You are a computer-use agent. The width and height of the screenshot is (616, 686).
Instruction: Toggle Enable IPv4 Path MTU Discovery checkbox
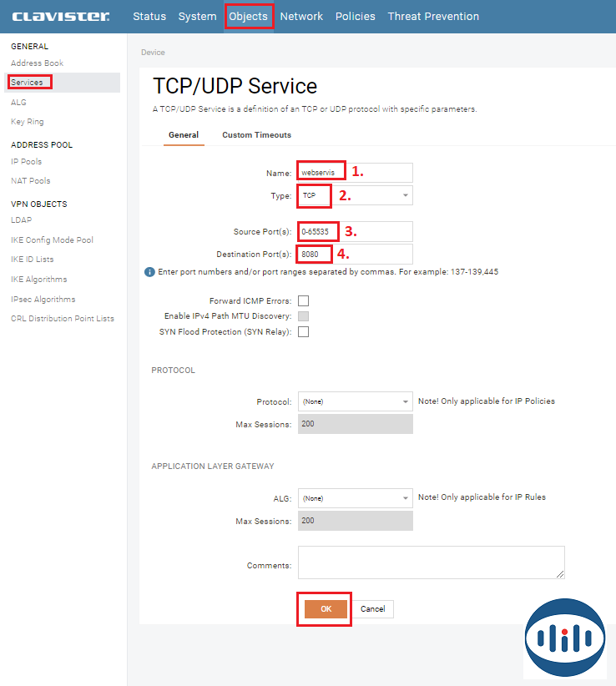click(304, 316)
